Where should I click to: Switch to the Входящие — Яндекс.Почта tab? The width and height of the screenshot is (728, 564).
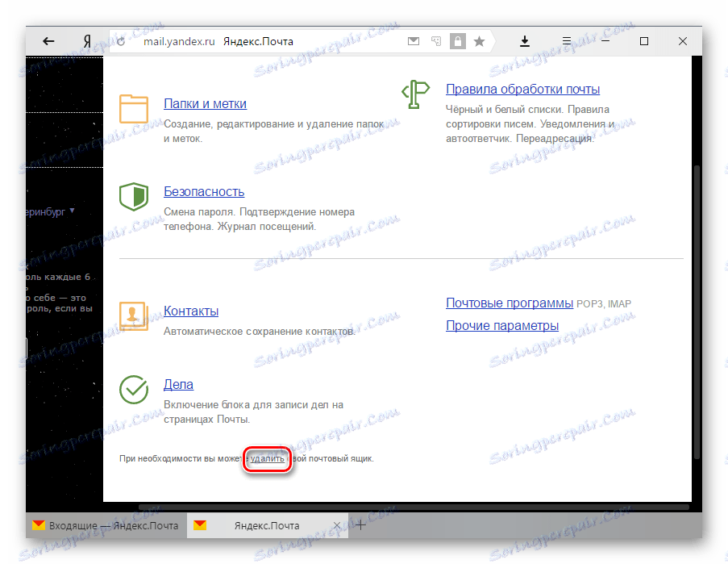[106, 525]
